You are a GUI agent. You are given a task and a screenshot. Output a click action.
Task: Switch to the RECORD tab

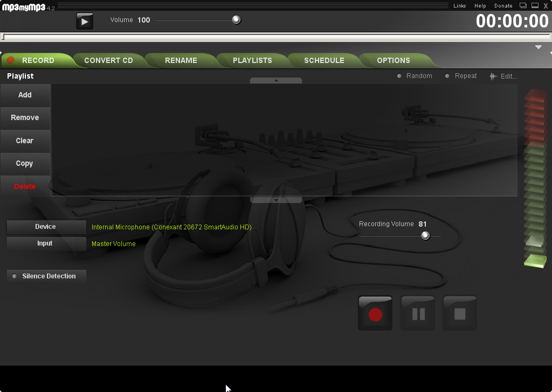point(38,60)
